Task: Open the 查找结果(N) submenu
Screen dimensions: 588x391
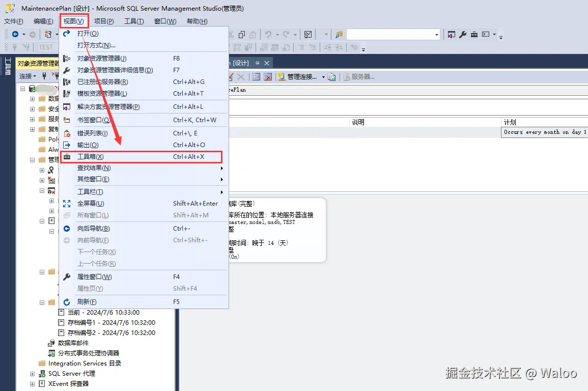Action: [144, 168]
